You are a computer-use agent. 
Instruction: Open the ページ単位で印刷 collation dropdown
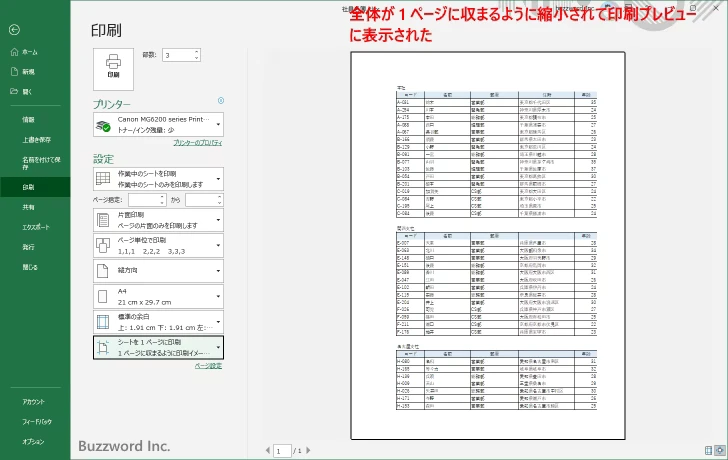[158, 246]
